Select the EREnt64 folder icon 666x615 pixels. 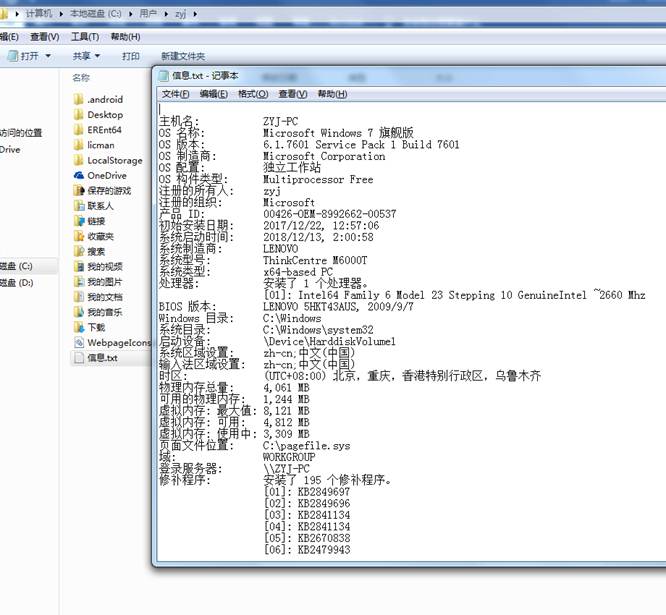point(78,130)
